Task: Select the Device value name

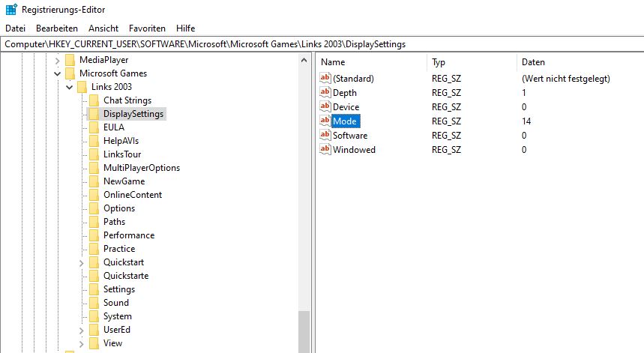Action: pyautogui.click(x=346, y=107)
